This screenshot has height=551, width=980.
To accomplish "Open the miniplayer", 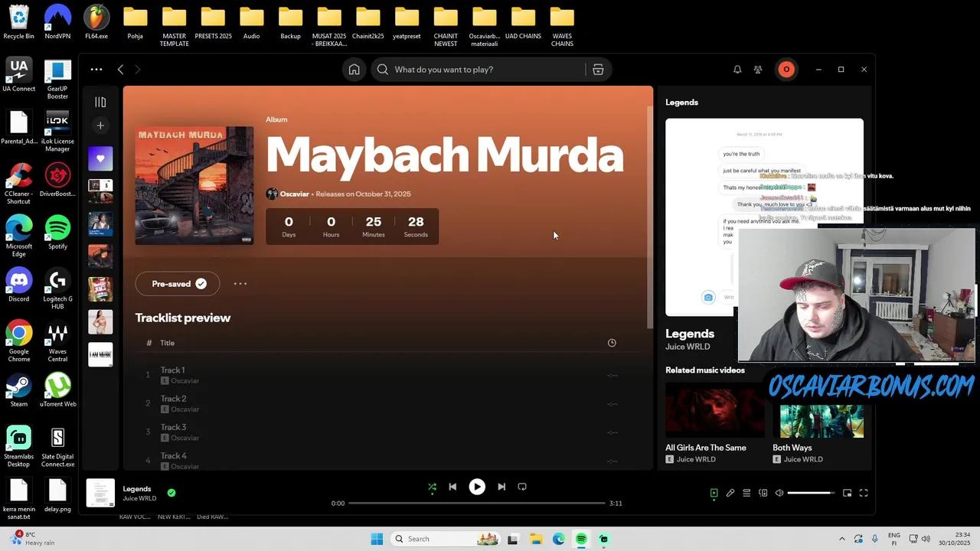I will tap(847, 494).
